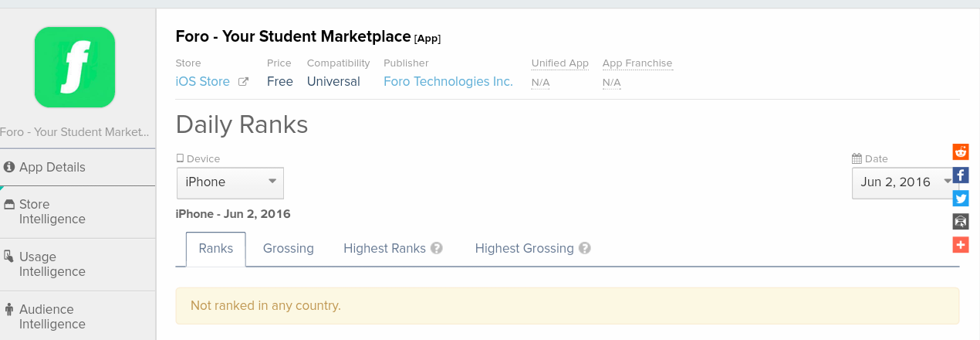Switch to the Grossing tab

click(288, 249)
